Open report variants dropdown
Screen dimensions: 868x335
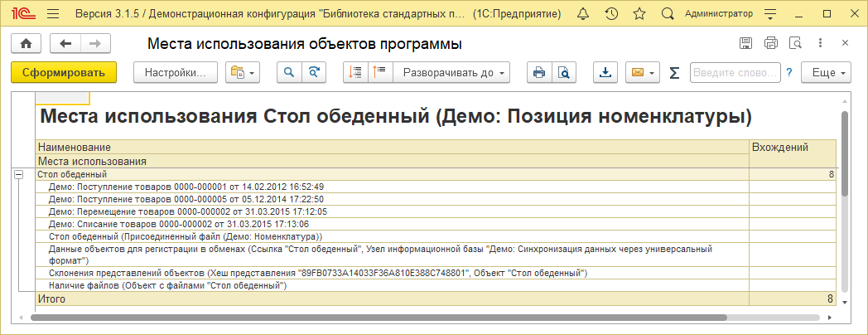[243, 73]
